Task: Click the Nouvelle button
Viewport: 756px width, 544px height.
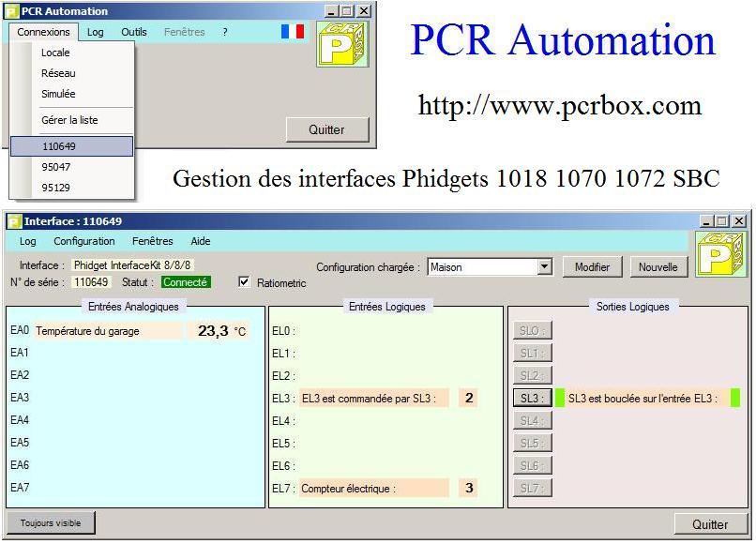Action: pyautogui.click(x=658, y=267)
